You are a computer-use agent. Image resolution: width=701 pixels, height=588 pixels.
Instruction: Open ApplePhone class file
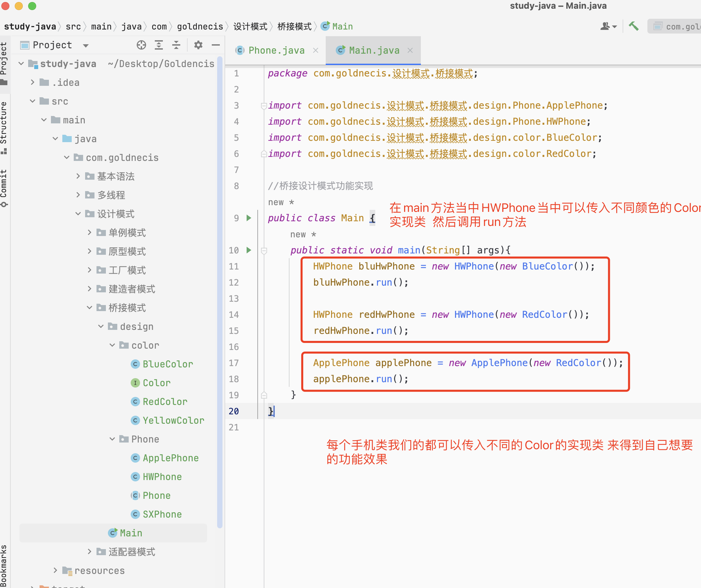pos(165,458)
